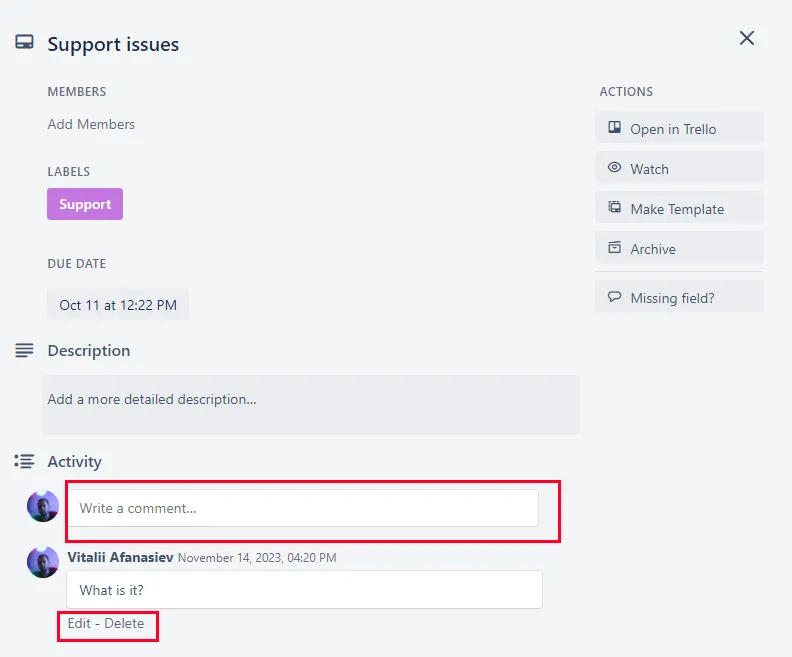Click the Description lines icon
Image resolution: width=792 pixels, height=657 pixels.
point(24,350)
